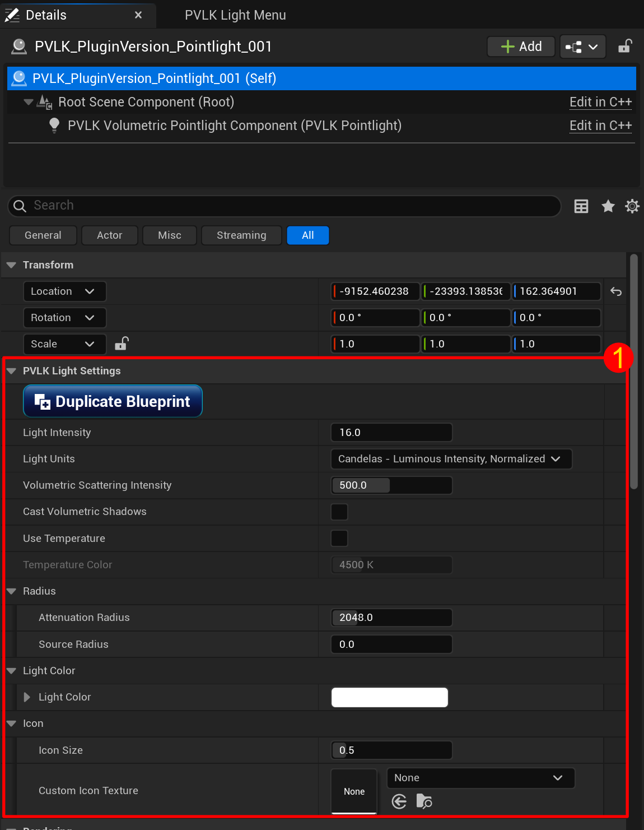The image size is (644, 830).
Task: Click the Duplicate Blueprint button
Action: pyautogui.click(x=113, y=401)
